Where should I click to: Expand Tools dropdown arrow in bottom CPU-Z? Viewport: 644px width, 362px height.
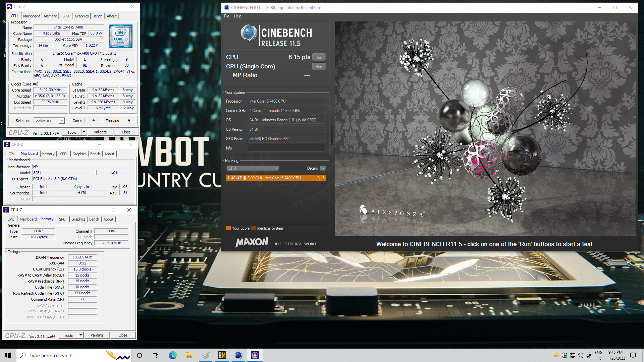(81, 335)
